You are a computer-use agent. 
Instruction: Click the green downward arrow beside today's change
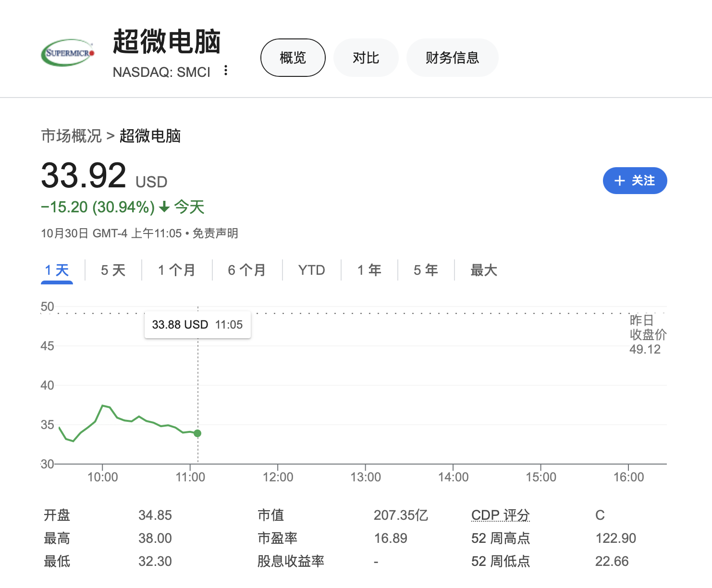(164, 208)
